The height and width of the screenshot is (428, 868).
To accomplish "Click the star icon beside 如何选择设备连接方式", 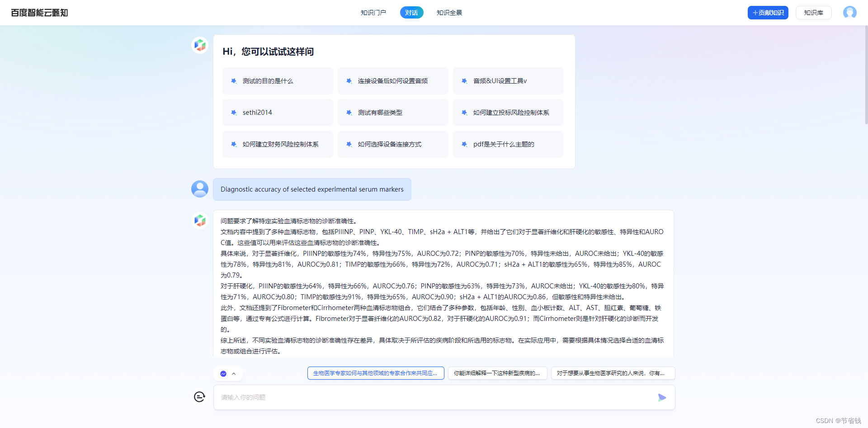I will 349,144.
